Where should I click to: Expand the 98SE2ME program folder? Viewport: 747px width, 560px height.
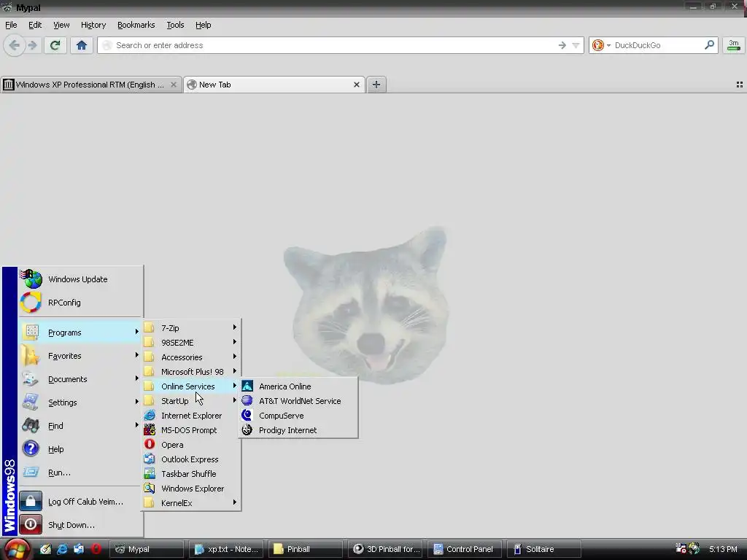pos(191,343)
